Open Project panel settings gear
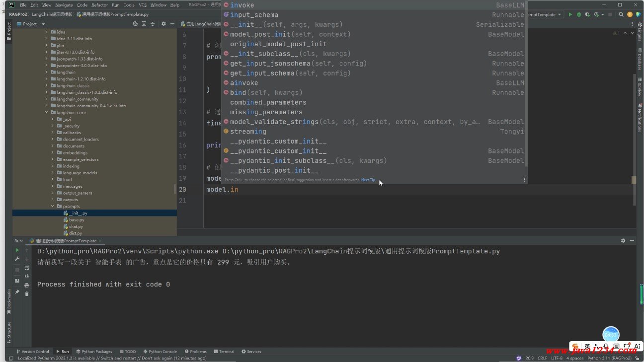644x362 pixels. pyautogui.click(x=163, y=24)
